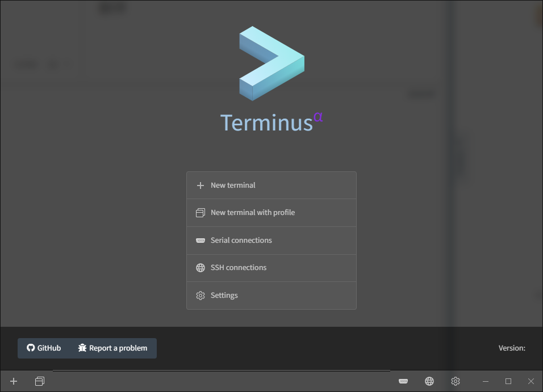Click the Terminus title text

[271, 122]
